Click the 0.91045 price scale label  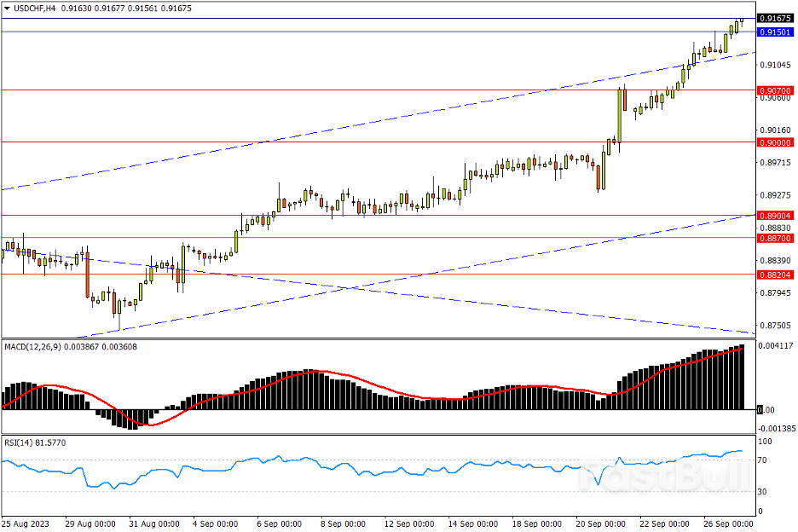pos(774,65)
